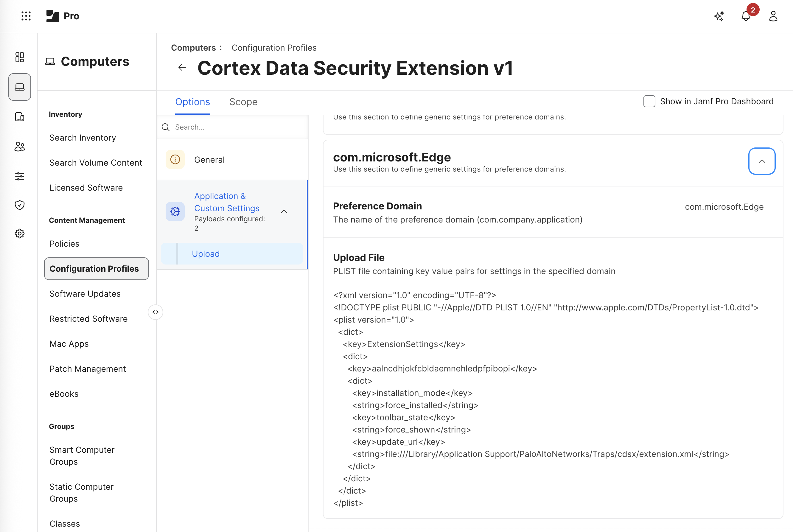This screenshot has width=793, height=532.
Task: Open the AI assistant sparkle icon
Action: [719, 16]
